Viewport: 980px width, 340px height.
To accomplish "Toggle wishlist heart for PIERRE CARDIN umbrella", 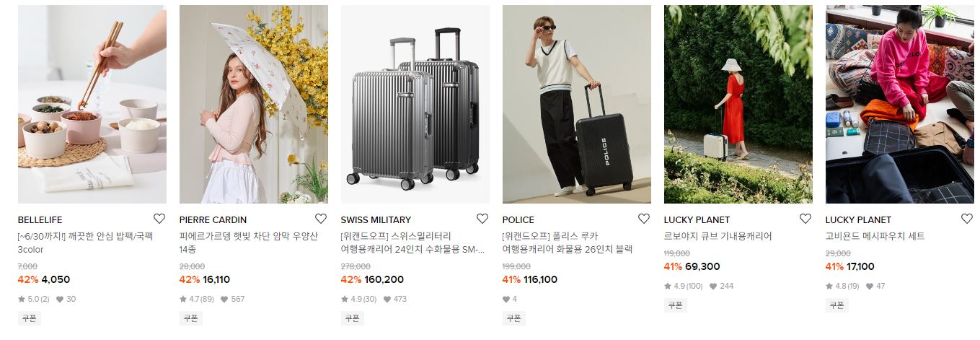I will click(321, 219).
